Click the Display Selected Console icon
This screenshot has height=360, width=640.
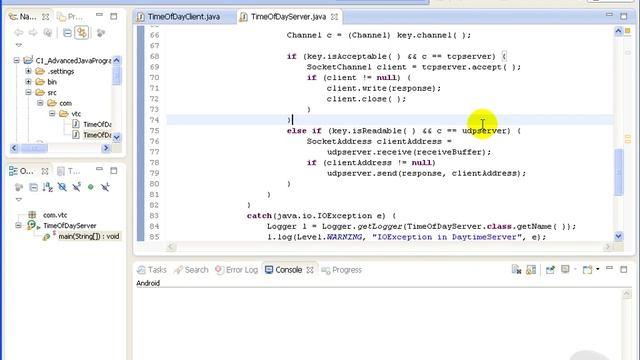coord(565,269)
